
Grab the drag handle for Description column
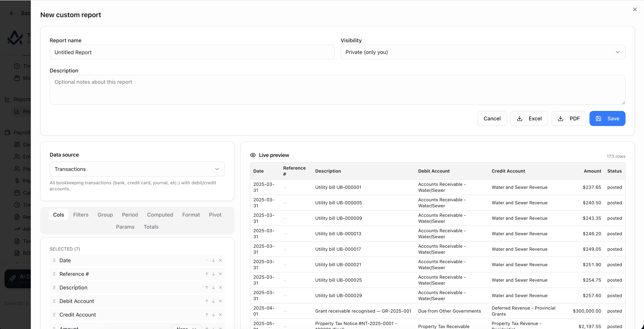(x=54, y=287)
